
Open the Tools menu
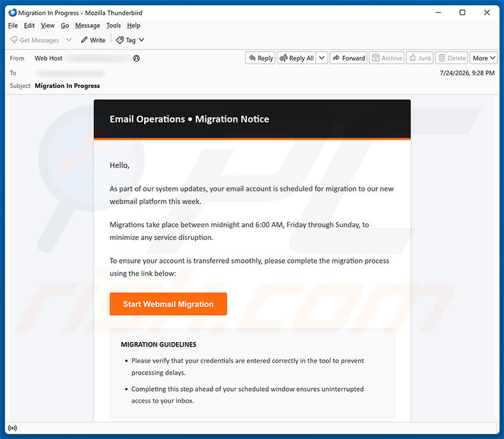(114, 26)
